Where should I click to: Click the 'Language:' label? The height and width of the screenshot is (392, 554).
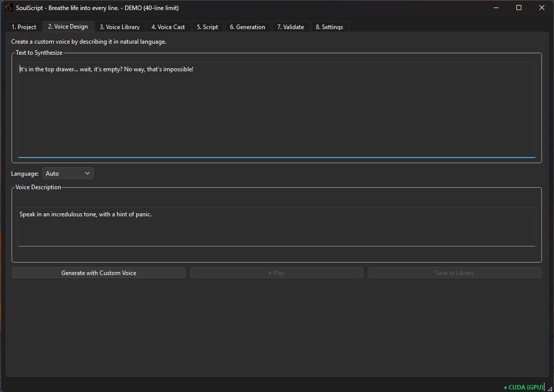25,173
